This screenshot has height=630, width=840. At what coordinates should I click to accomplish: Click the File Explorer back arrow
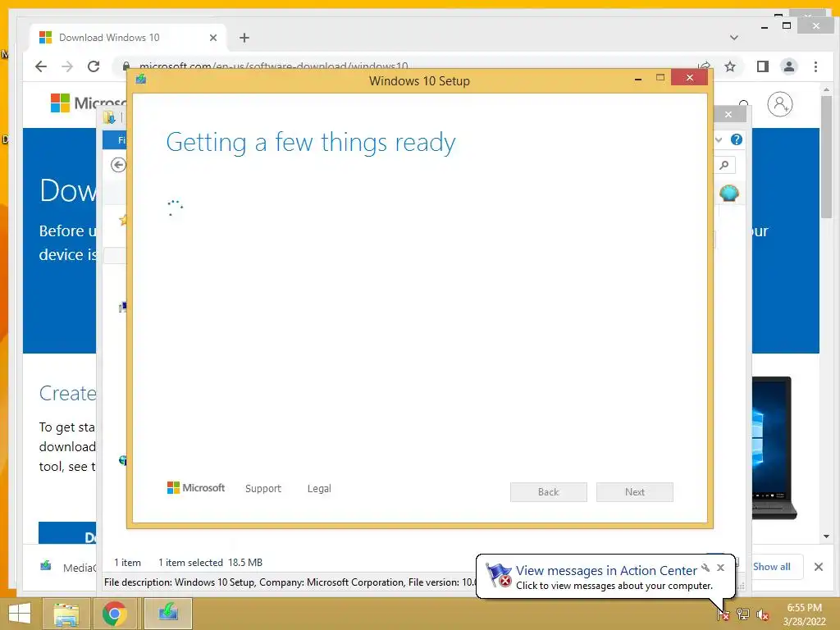(118, 165)
